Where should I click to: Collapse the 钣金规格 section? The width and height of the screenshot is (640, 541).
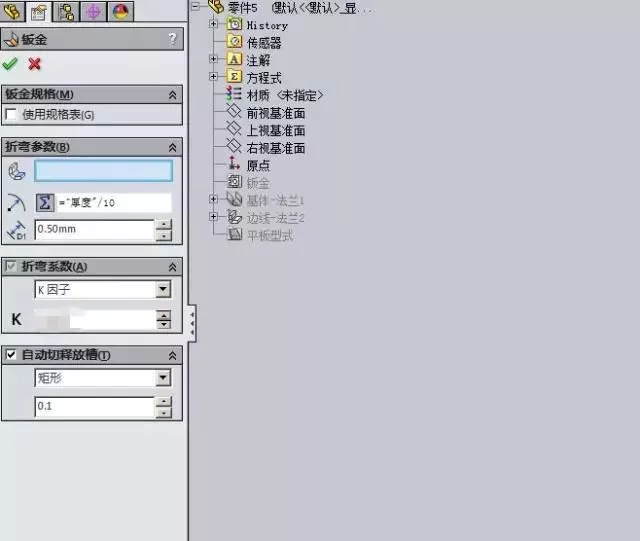pyautogui.click(x=172, y=94)
